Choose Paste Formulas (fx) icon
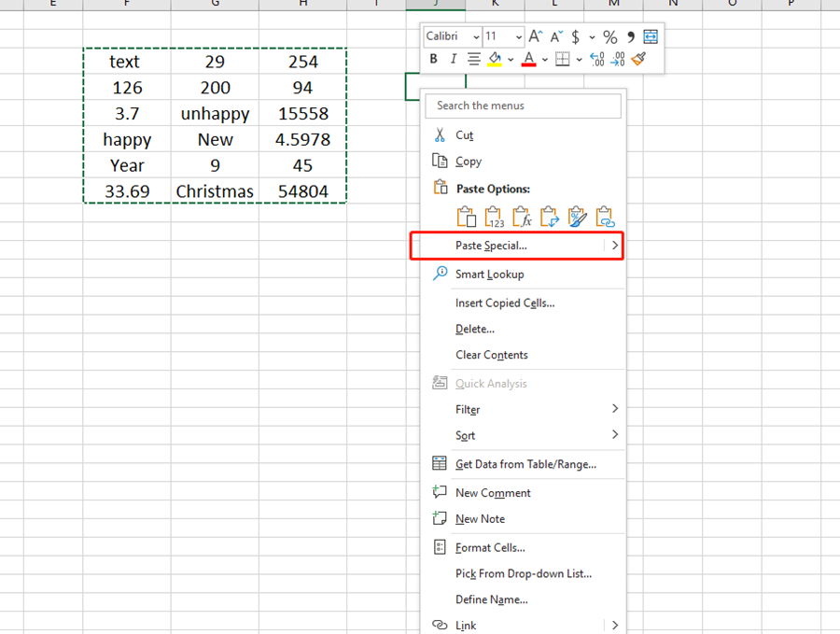 coord(522,217)
